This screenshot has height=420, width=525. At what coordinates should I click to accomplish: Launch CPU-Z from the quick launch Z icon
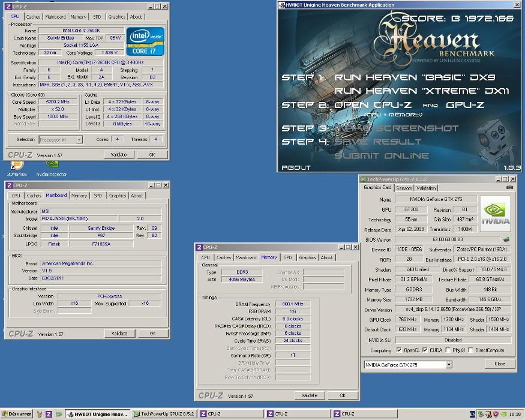pyautogui.click(x=49, y=415)
